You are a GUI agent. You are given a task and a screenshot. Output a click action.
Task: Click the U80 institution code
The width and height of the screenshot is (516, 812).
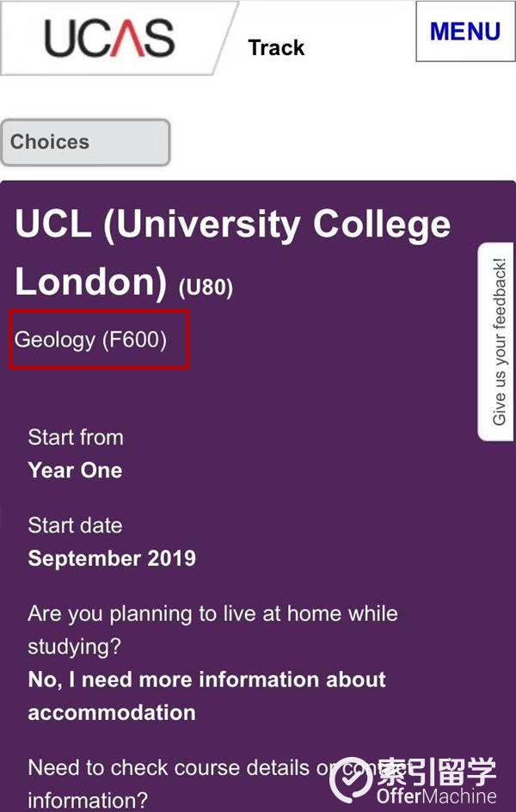(206, 287)
